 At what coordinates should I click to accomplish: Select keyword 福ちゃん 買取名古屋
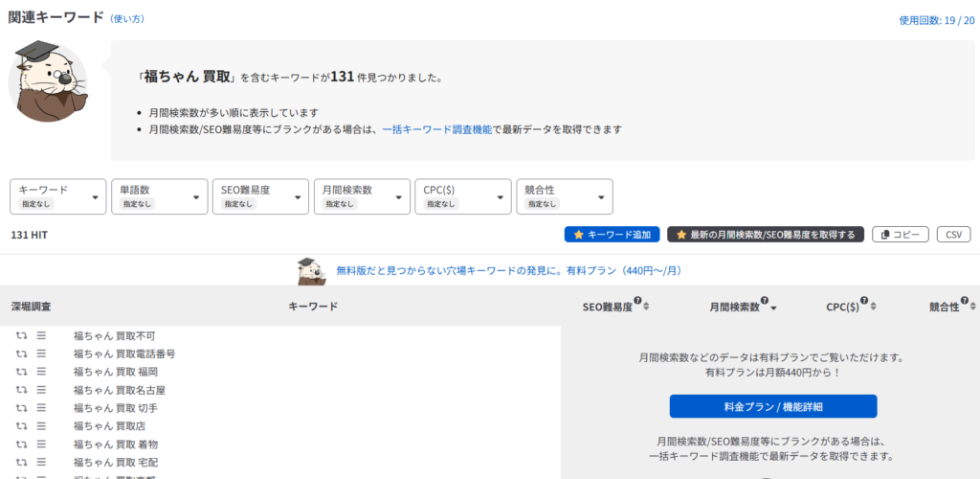point(120,390)
